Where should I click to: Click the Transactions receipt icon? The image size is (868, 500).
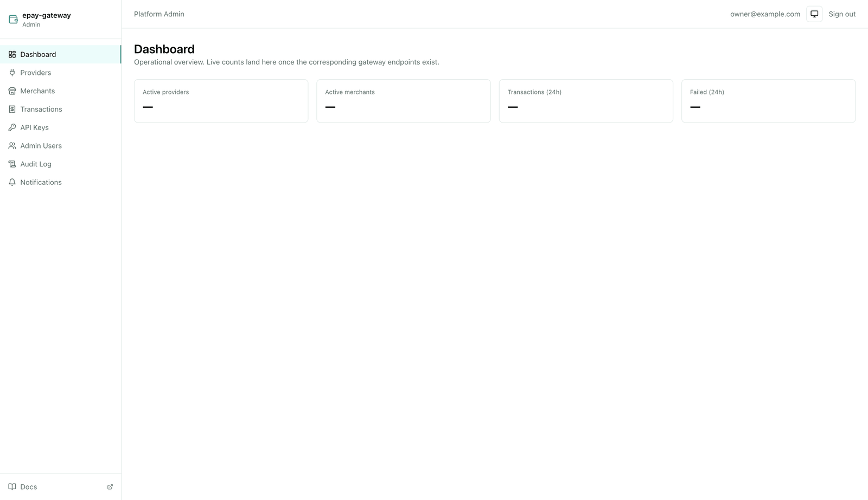point(12,109)
